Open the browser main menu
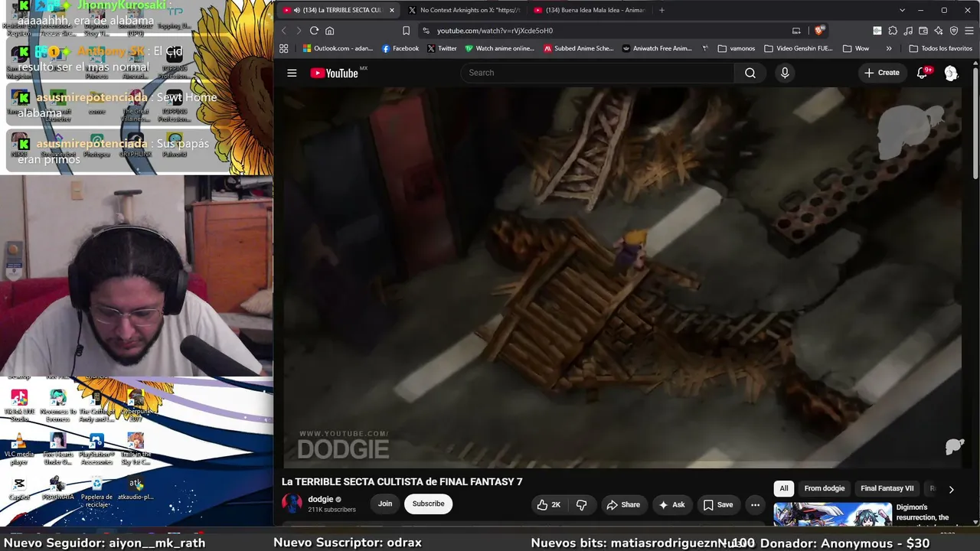Viewport: 980px width, 551px height. [x=969, y=31]
